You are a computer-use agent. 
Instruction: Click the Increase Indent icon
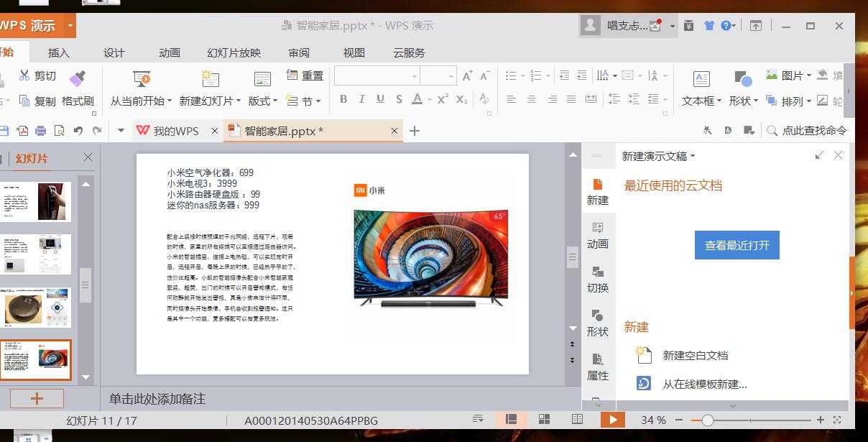pyautogui.click(x=581, y=75)
